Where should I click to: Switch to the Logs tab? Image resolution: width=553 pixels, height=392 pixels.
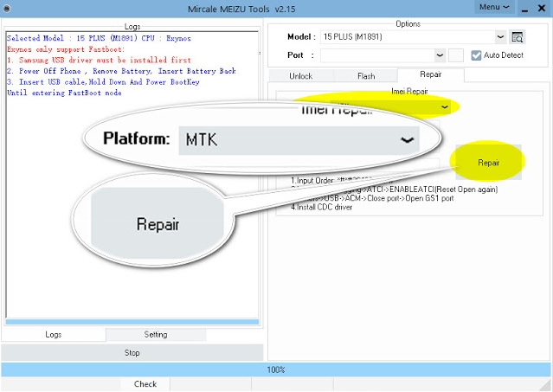[x=53, y=334]
